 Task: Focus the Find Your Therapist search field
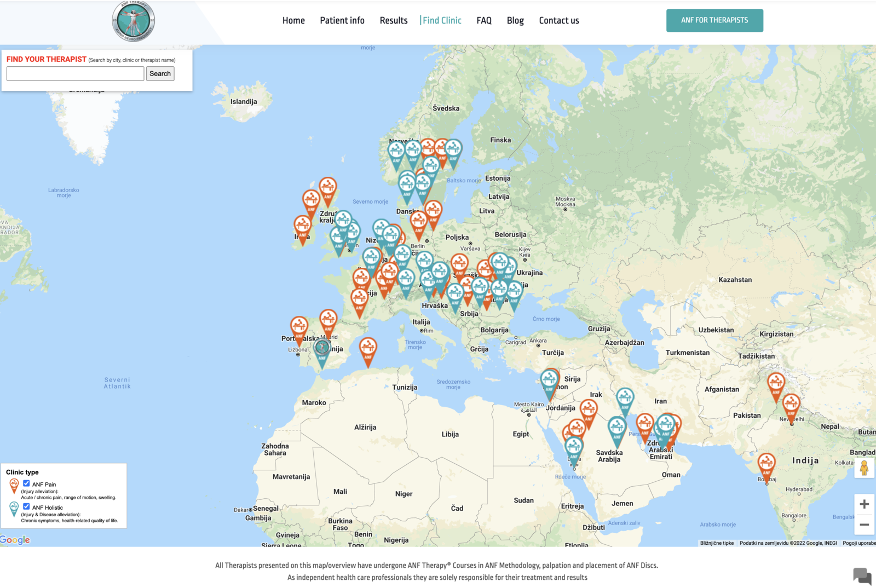[x=76, y=73]
